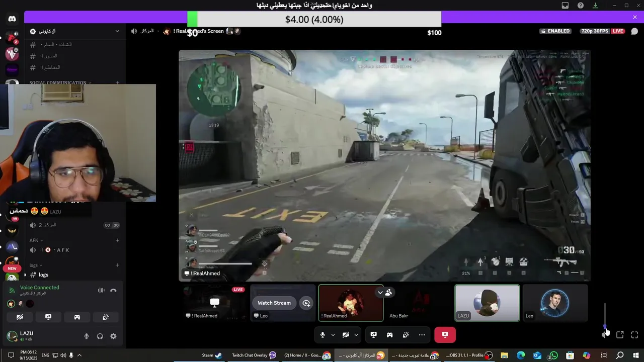644x362 pixels.
Task: Open WhatsApp from the taskbar
Action: point(553,355)
